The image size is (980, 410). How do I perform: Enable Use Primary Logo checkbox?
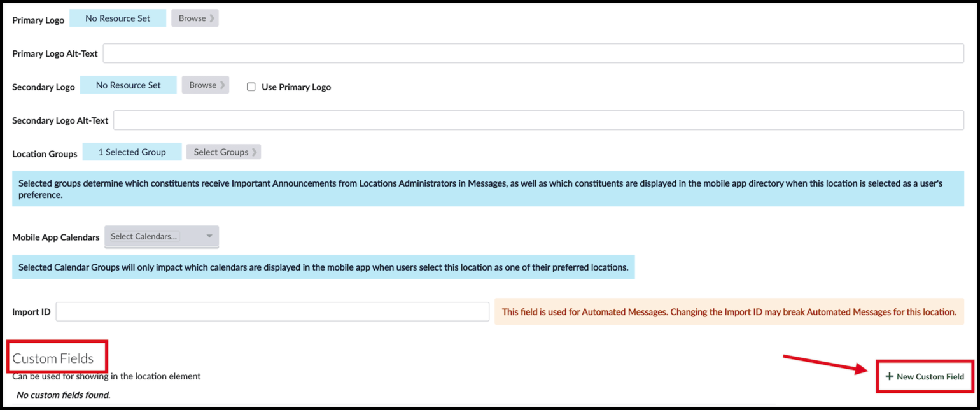(x=251, y=87)
